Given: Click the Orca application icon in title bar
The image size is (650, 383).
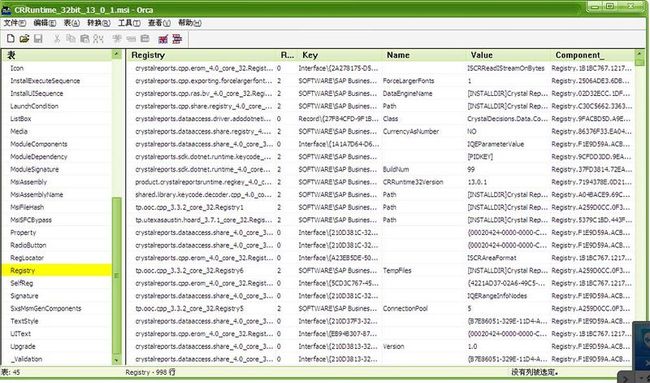Looking at the screenshot, I should [6, 10].
